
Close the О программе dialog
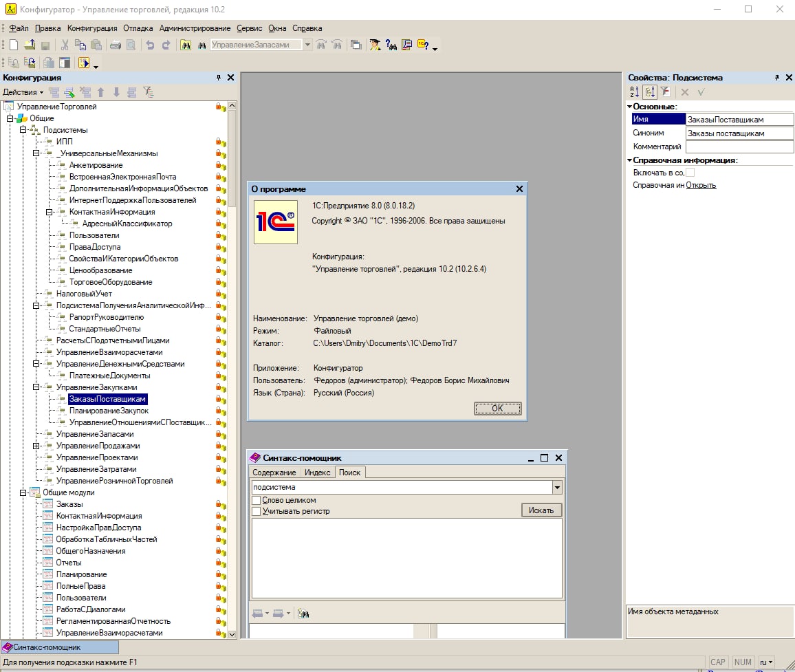[x=519, y=188]
